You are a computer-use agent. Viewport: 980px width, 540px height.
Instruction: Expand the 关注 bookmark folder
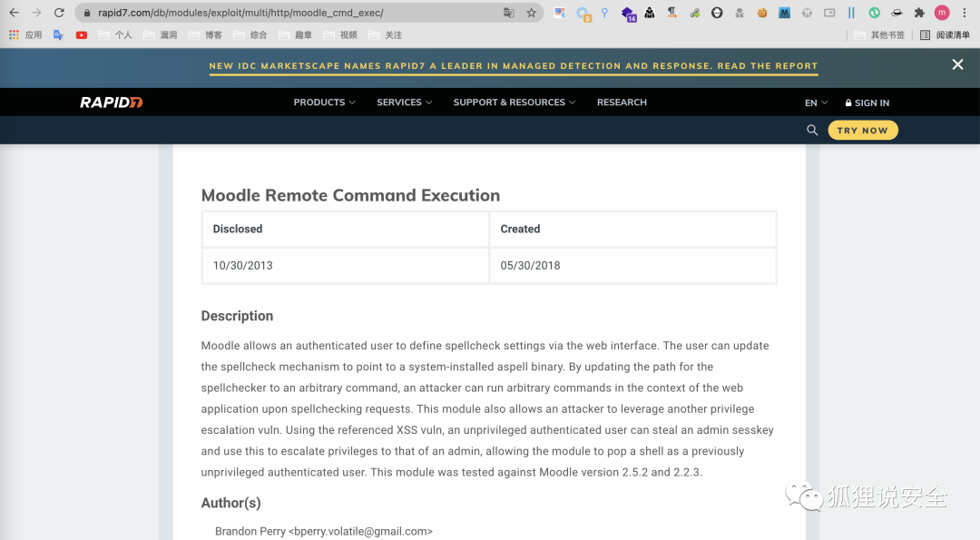pos(386,35)
